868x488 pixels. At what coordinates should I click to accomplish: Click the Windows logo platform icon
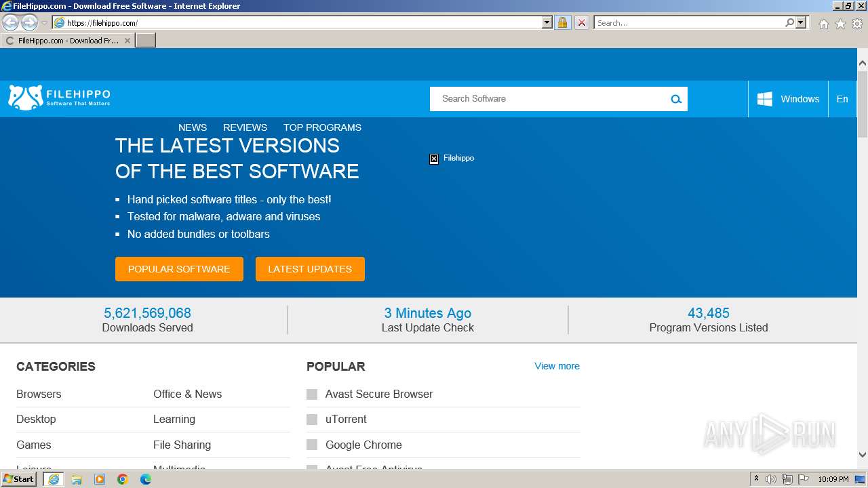coord(764,99)
